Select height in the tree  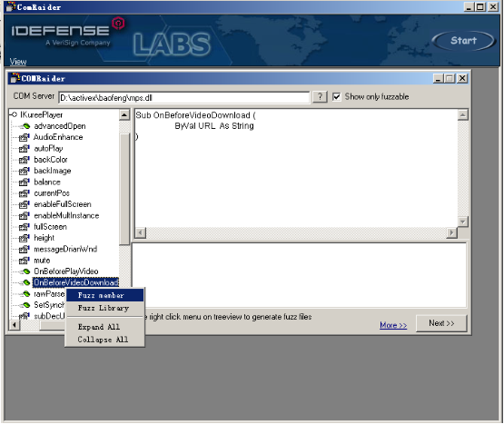tap(44, 238)
